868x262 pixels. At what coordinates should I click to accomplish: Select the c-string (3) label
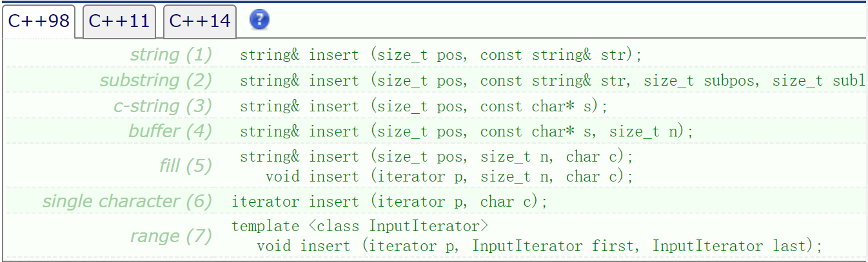click(x=163, y=106)
